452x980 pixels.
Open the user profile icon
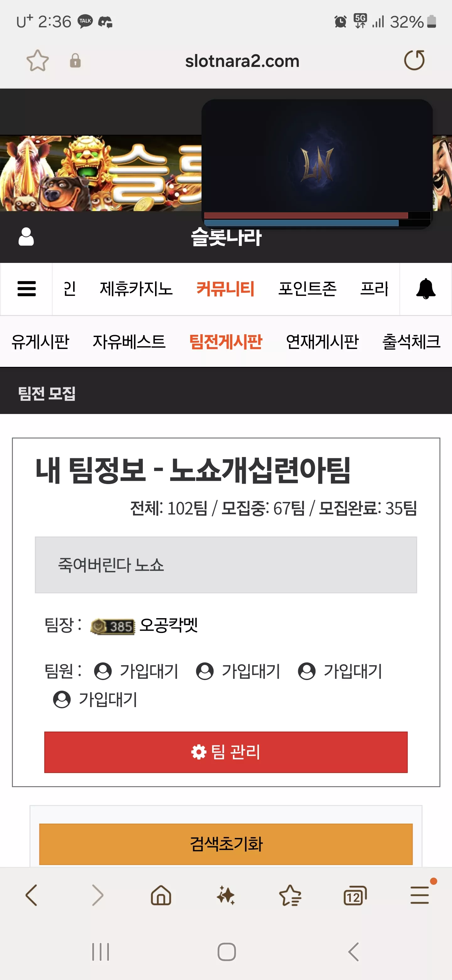[26, 237]
